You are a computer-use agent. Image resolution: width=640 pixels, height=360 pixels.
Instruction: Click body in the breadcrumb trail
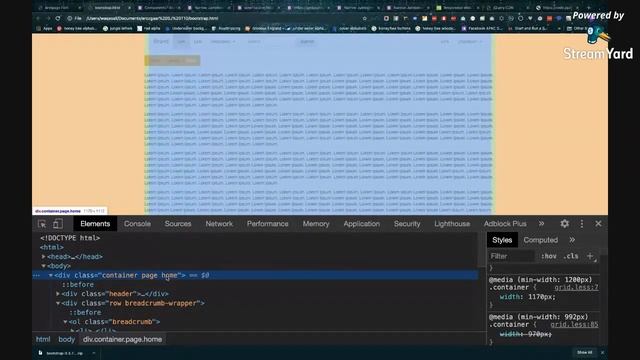point(67,340)
